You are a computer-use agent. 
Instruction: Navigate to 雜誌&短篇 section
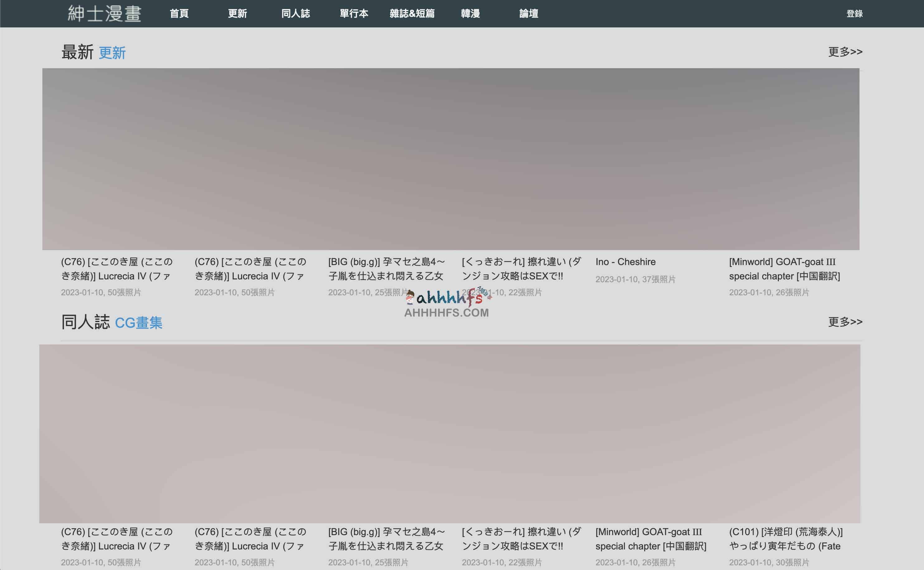point(412,14)
